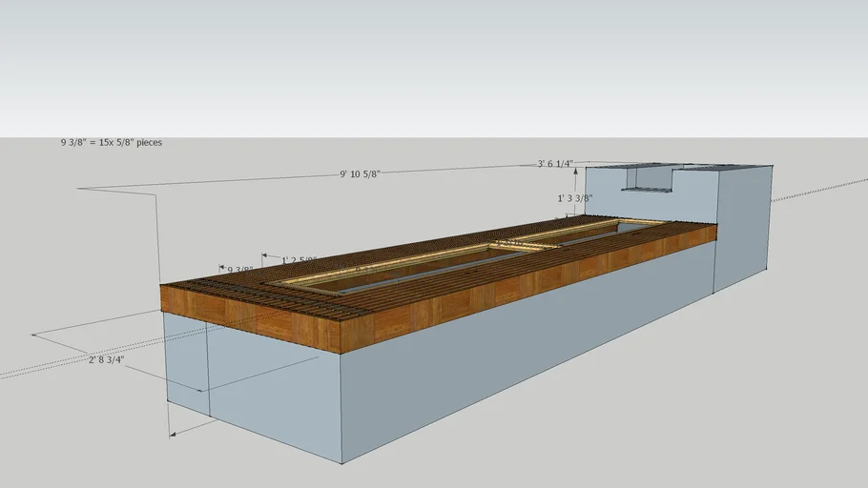Click the dotted axis line at far left
The height and width of the screenshot is (488, 868).
pos(19,372)
